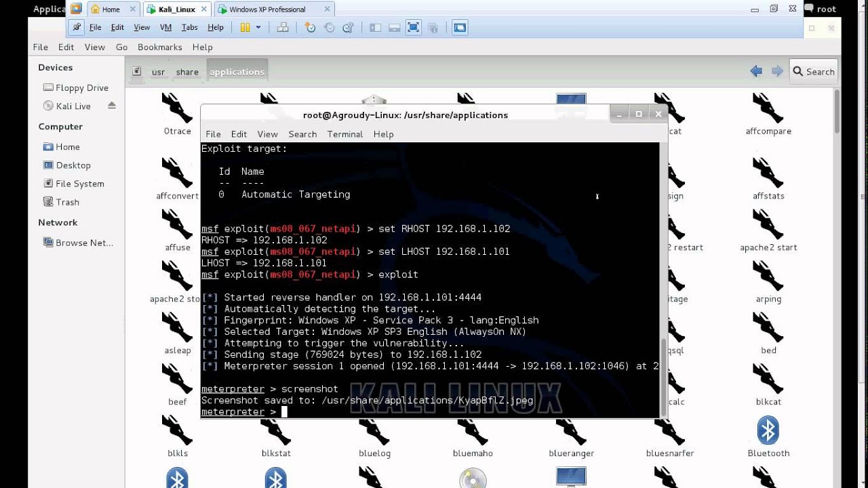
Task: Click the revert to snapshot icon
Action: (x=330, y=27)
